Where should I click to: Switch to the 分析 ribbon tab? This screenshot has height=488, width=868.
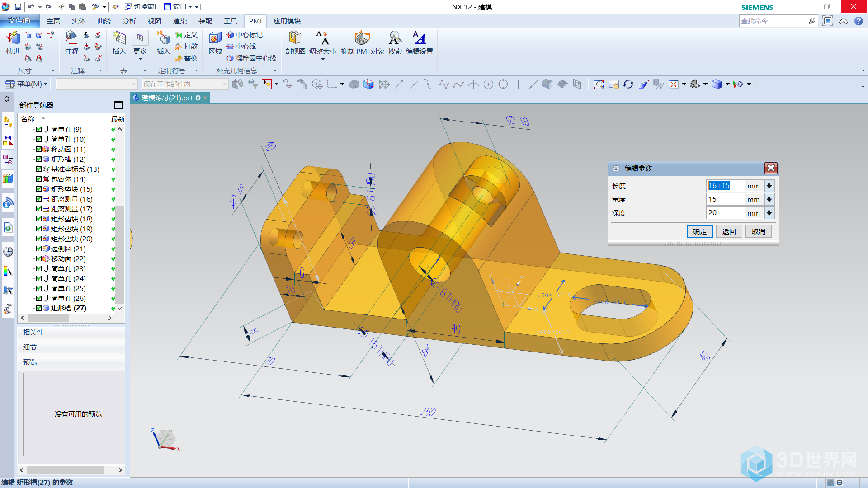[129, 21]
